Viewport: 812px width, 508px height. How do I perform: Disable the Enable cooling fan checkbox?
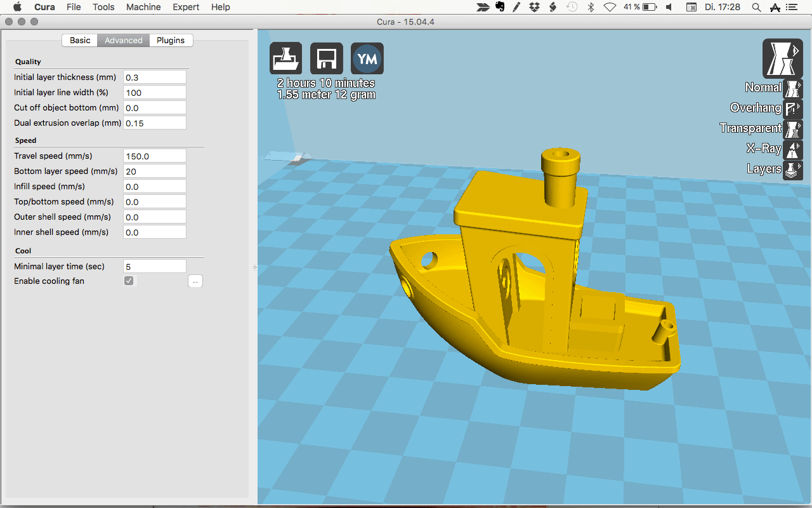[129, 280]
